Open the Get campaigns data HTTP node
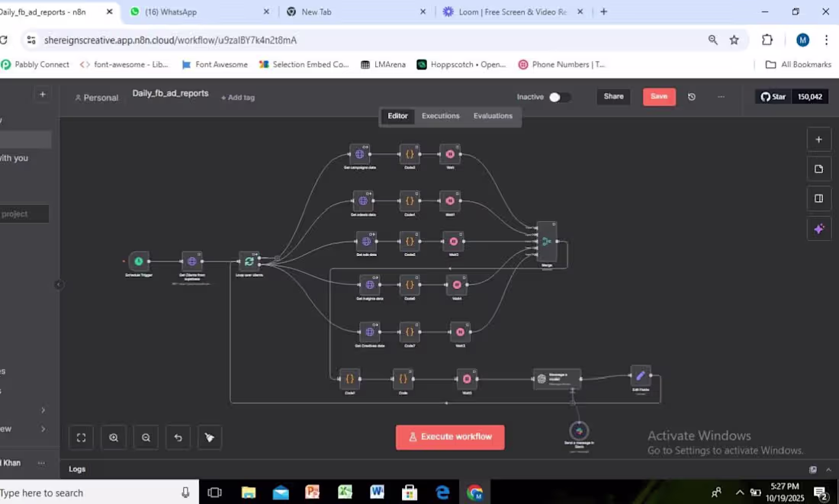The width and height of the screenshot is (839, 504). tap(359, 154)
